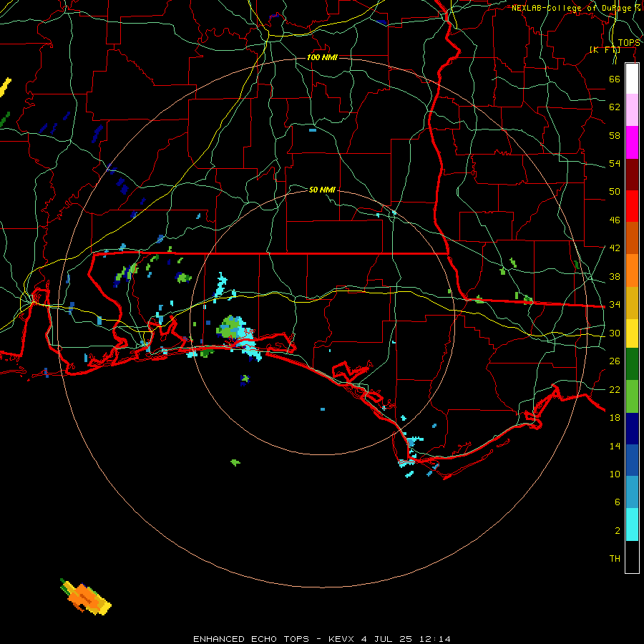Click the "18" legend value
The height and width of the screenshot is (644, 644).
[x=615, y=417]
